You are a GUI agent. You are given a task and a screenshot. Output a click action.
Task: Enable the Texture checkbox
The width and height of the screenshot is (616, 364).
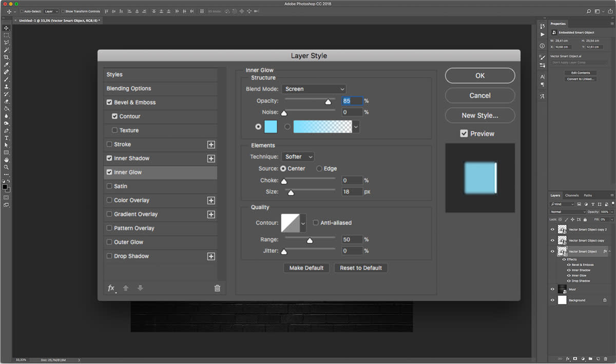tap(114, 130)
